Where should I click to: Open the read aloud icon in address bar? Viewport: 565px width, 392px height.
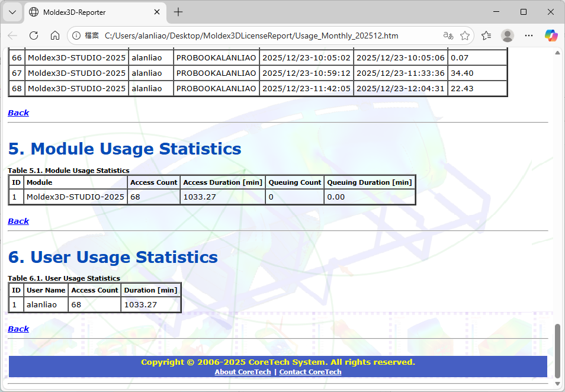click(x=448, y=36)
